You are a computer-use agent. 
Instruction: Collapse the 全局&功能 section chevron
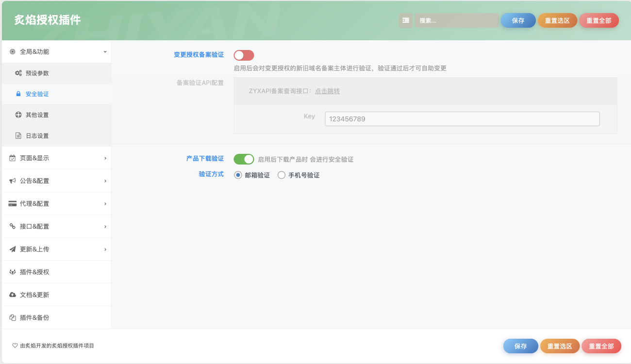(x=105, y=51)
